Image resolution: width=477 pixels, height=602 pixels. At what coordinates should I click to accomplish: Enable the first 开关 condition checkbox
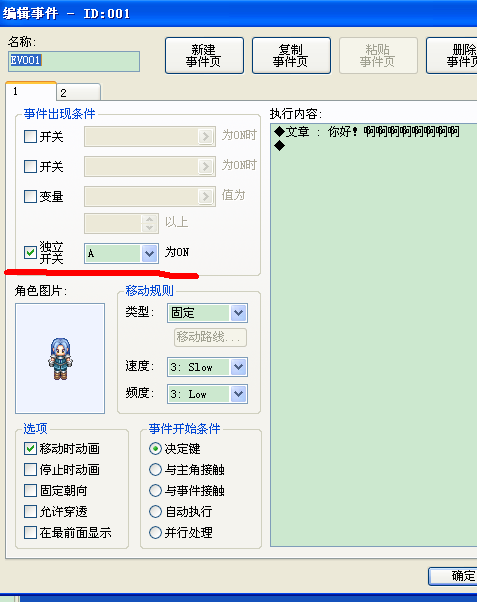[x=30, y=136]
